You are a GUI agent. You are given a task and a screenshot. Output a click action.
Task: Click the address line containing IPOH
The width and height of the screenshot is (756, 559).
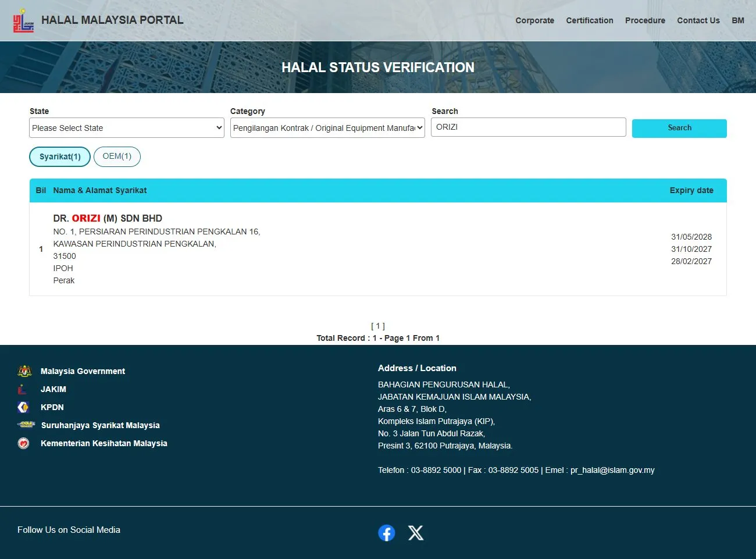[63, 268]
